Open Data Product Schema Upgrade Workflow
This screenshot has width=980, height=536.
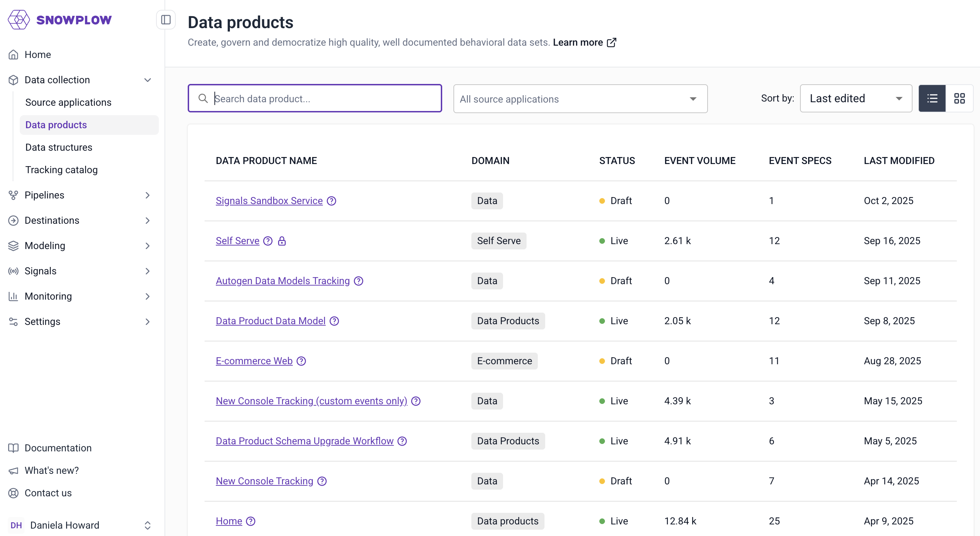pos(304,441)
